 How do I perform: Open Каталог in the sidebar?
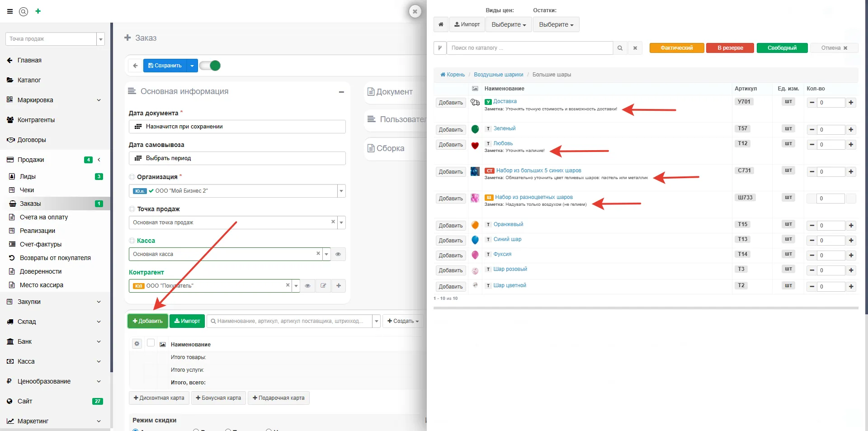29,80
